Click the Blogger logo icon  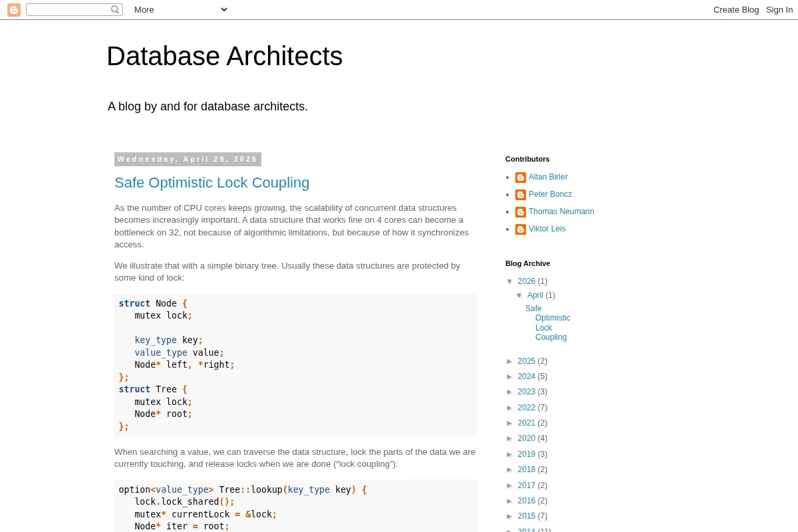pos(14,10)
